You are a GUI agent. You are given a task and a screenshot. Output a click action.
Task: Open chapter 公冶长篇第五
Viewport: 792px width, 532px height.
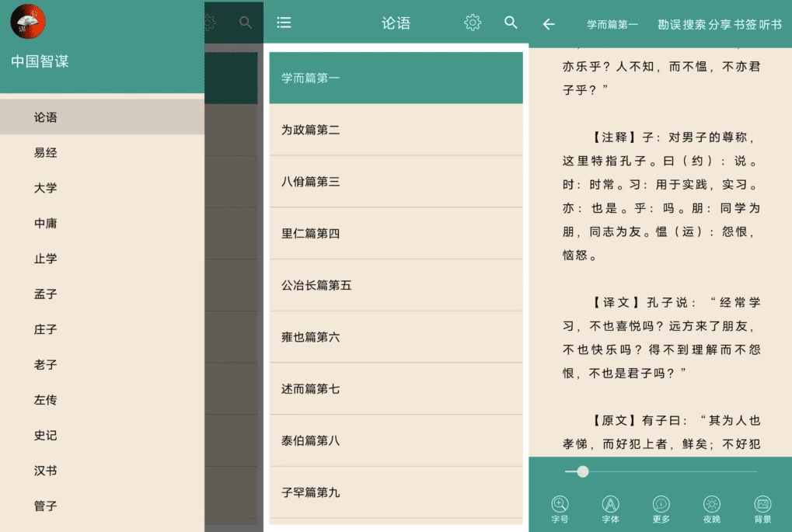pyautogui.click(x=396, y=285)
